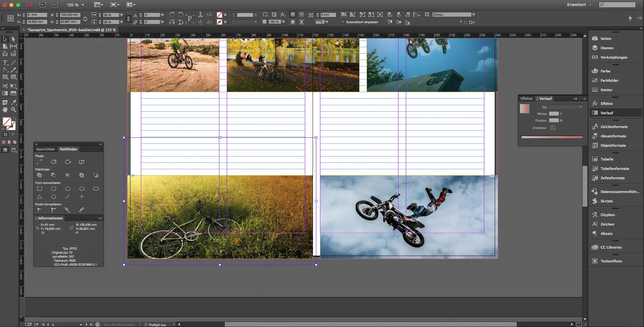The width and height of the screenshot is (644, 327).
Task: Choose the Hand tool
Action: pos(5,110)
